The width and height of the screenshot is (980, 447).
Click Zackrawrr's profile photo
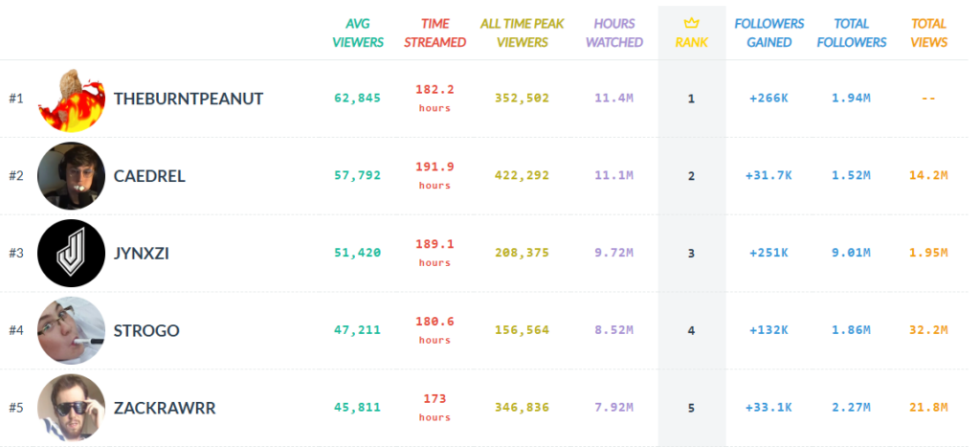[x=71, y=408]
